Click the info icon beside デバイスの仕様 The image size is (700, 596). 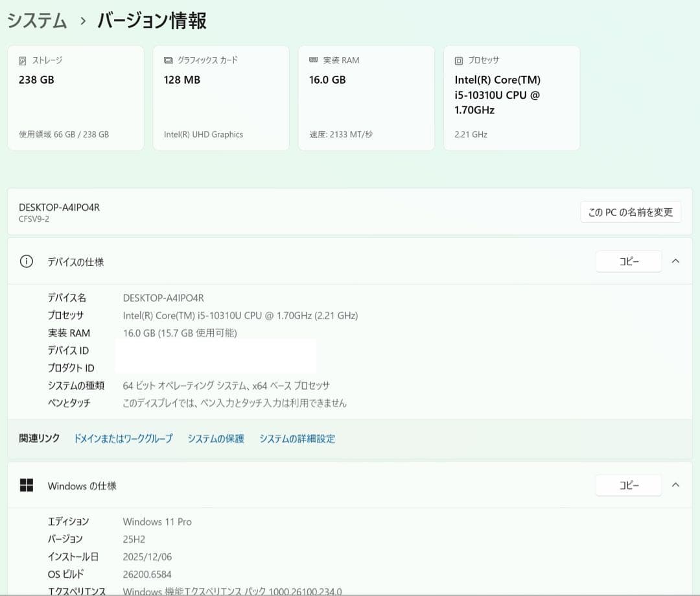click(x=26, y=261)
